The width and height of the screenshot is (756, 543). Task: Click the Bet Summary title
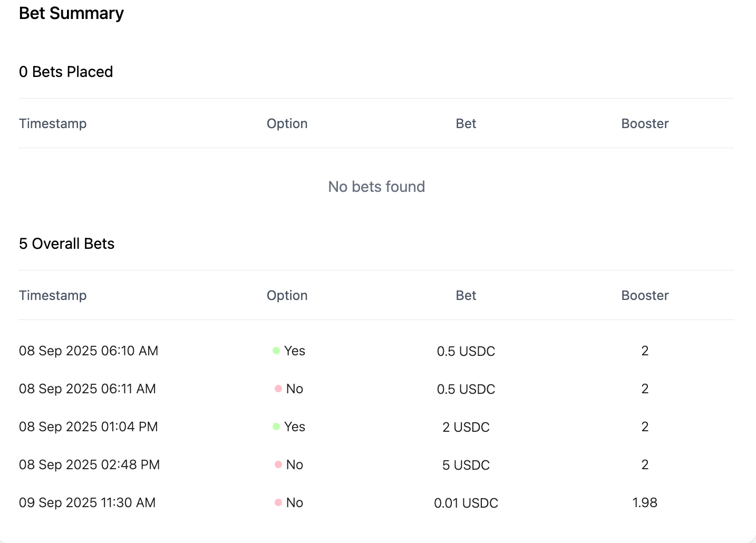click(72, 13)
